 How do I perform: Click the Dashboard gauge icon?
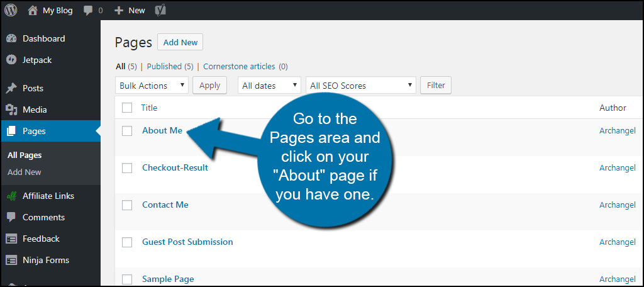[x=11, y=38]
